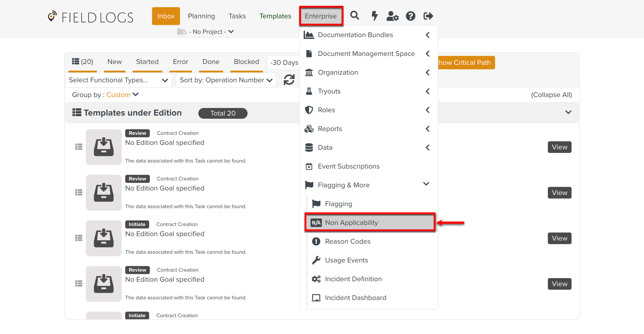Screen dimensions: 644x334
Task: Click the help question mark icon
Action: click(x=410, y=16)
